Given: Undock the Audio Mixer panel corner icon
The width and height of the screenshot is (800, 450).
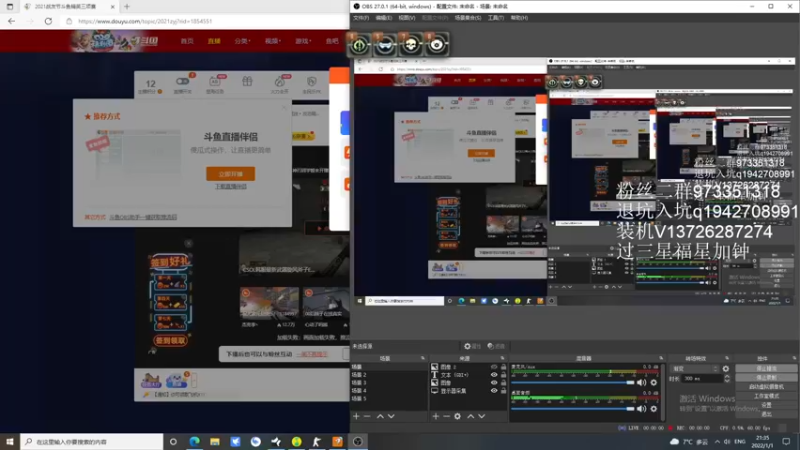Looking at the screenshot, I should click(661, 358).
